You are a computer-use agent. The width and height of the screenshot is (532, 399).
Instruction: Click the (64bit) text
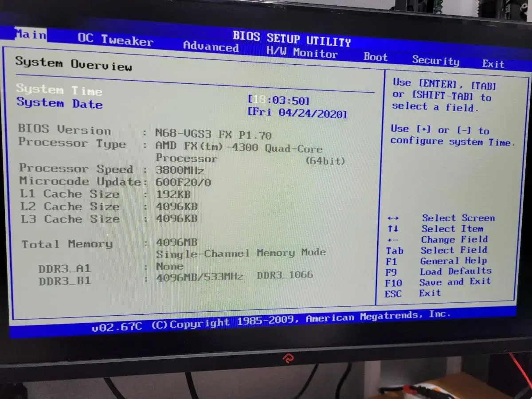click(325, 161)
